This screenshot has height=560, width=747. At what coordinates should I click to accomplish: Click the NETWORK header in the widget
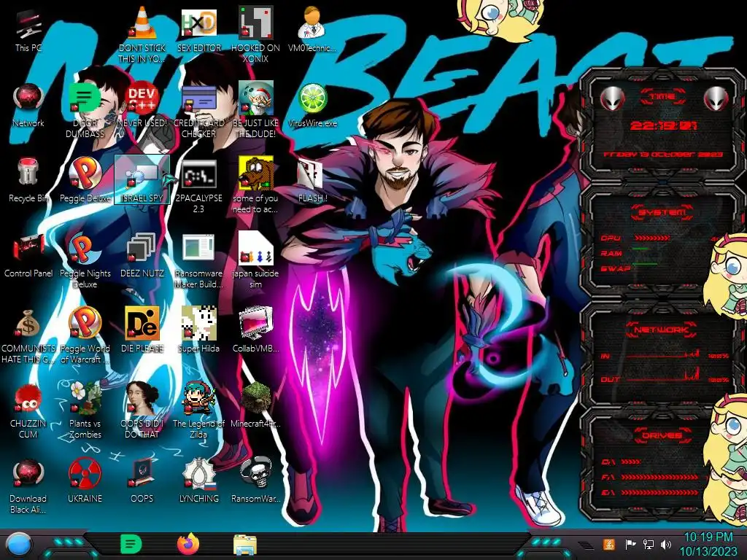click(662, 330)
